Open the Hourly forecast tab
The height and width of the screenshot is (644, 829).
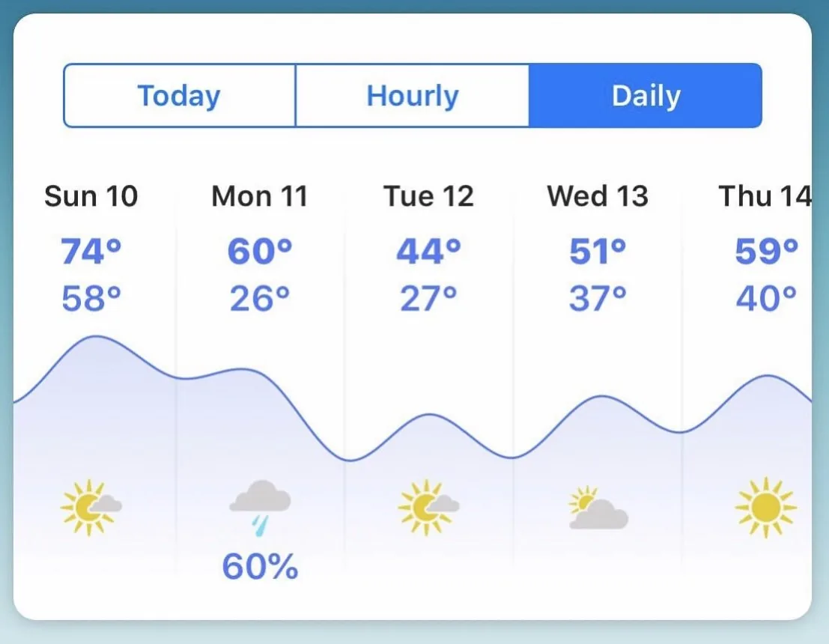pos(413,96)
